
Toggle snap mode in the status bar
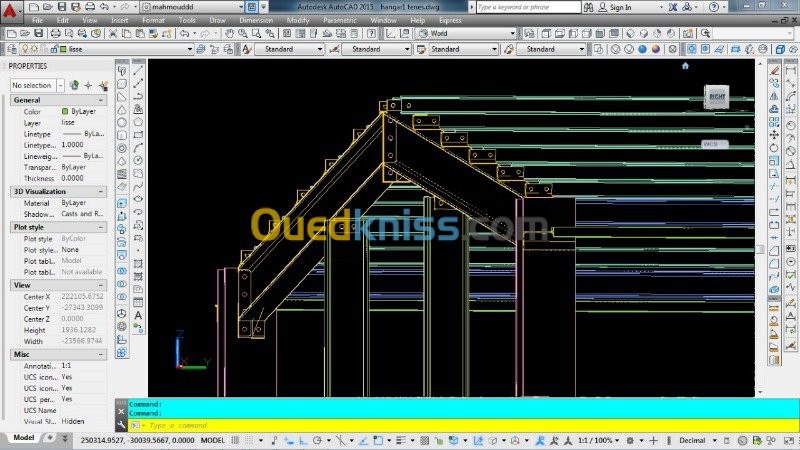coord(249,440)
